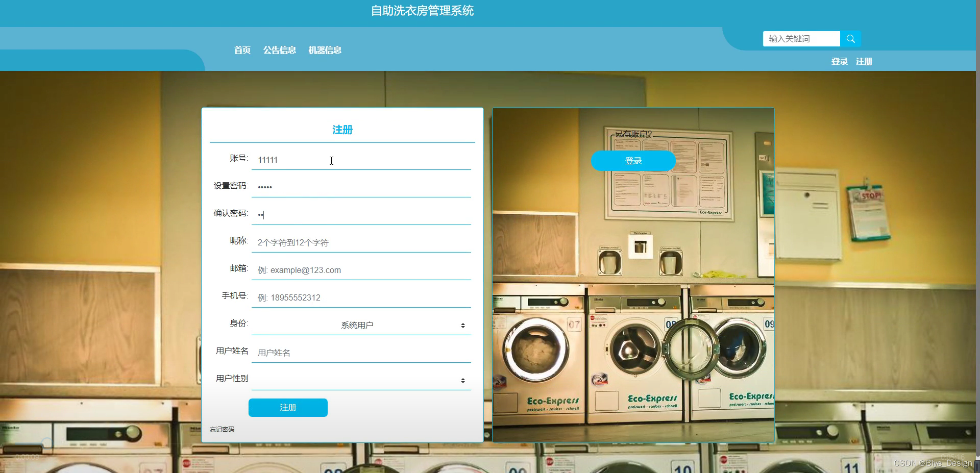The height and width of the screenshot is (473, 980).
Task: Click the 自助洗衣房管理系统 title
Action: pyautogui.click(x=422, y=11)
